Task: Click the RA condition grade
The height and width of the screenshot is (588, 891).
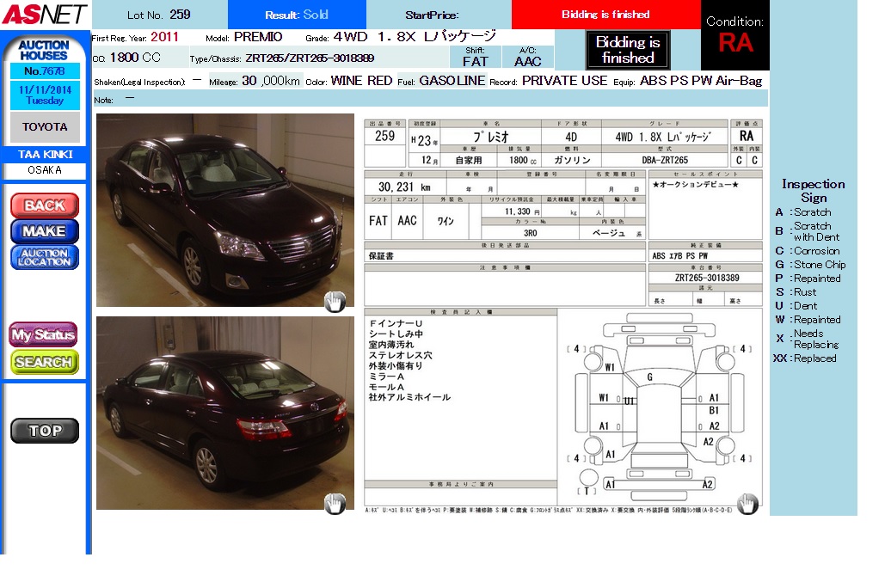Action: [x=734, y=43]
